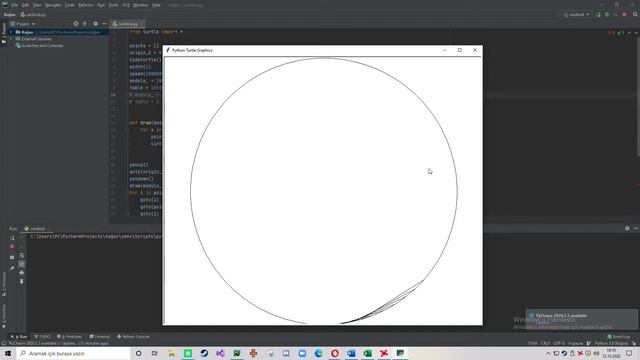
Task: Open Project panel settings gear
Action: 96,24
